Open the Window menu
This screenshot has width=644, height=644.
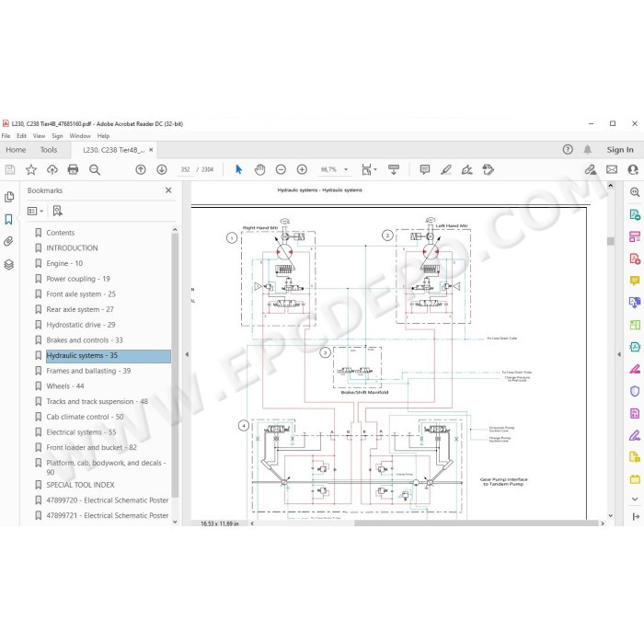click(x=80, y=136)
